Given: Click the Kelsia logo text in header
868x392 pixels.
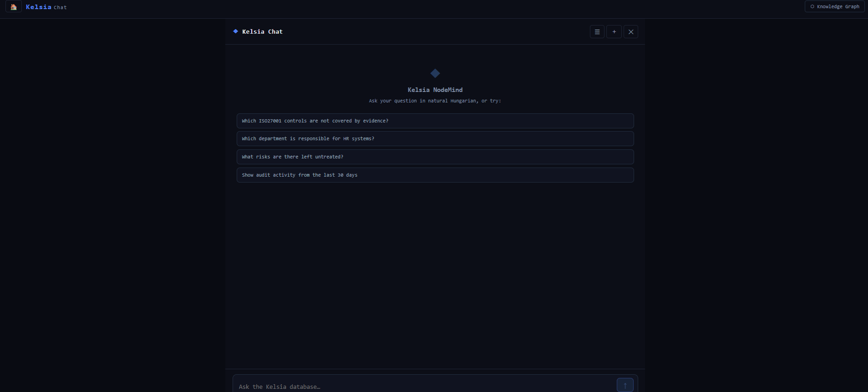Looking at the screenshot, I should click(x=39, y=7).
